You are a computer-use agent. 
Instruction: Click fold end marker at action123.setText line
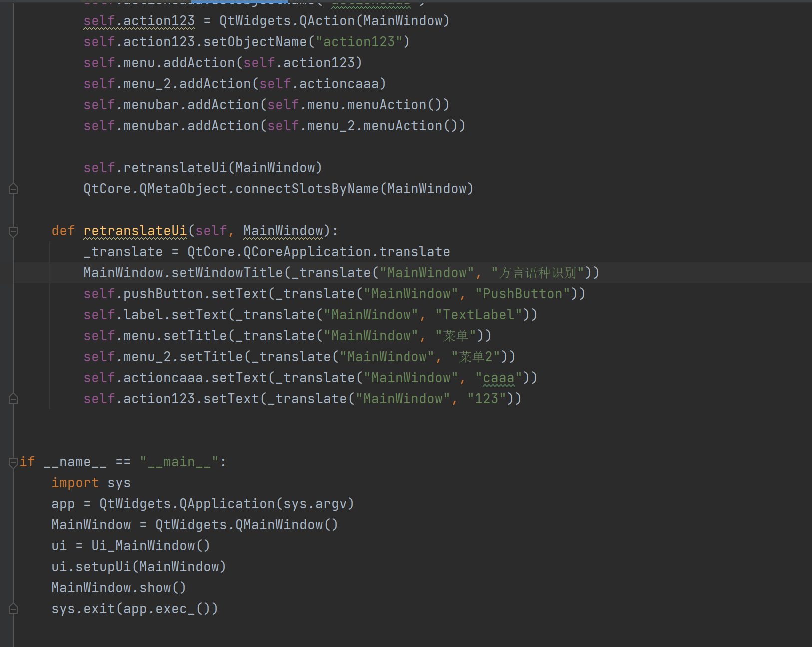pos(13,399)
